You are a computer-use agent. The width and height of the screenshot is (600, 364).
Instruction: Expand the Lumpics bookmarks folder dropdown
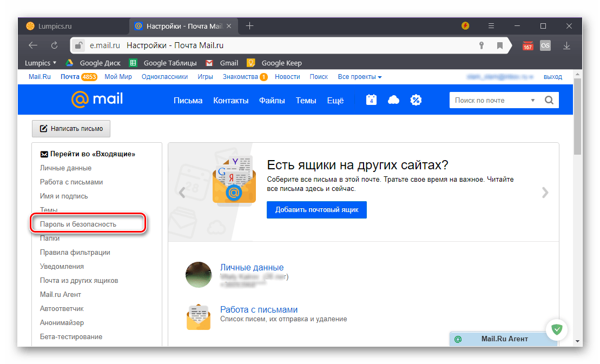pos(39,62)
